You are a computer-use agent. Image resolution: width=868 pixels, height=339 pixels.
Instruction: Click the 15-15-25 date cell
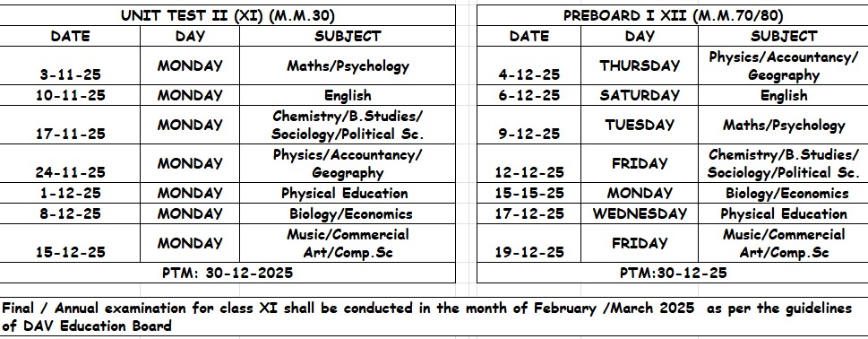click(529, 194)
